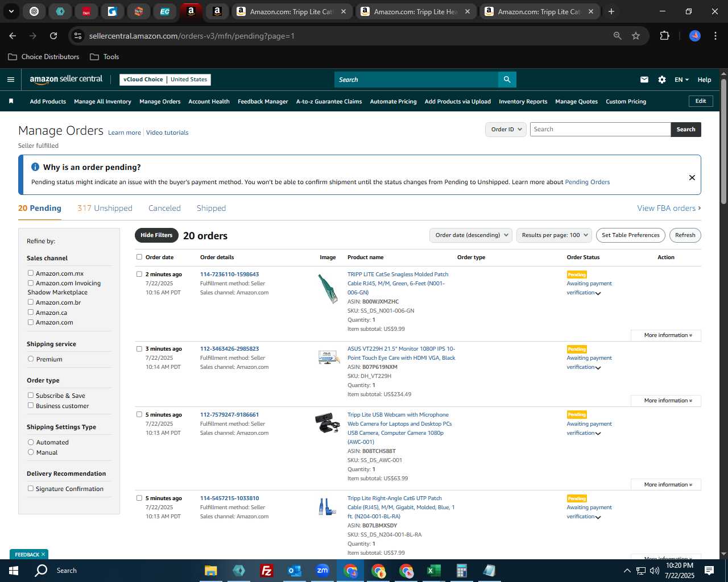The width and height of the screenshot is (728, 582).
Task: Open Chrome three-dot menu
Action: click(x=714, y=36)
